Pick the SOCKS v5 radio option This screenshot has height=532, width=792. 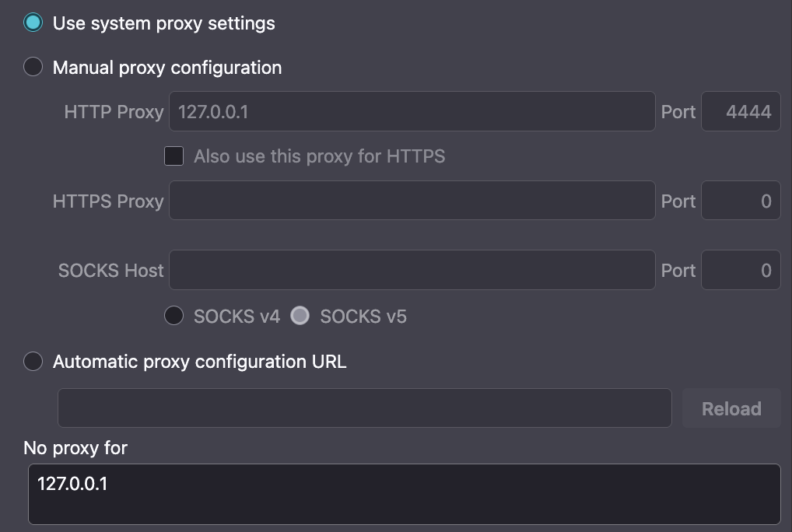(300, 316)
